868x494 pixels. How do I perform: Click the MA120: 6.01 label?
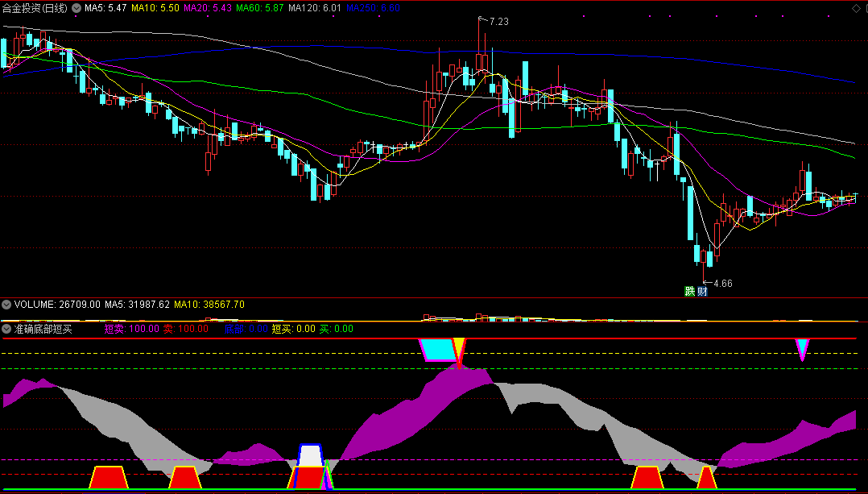(315, 8)
